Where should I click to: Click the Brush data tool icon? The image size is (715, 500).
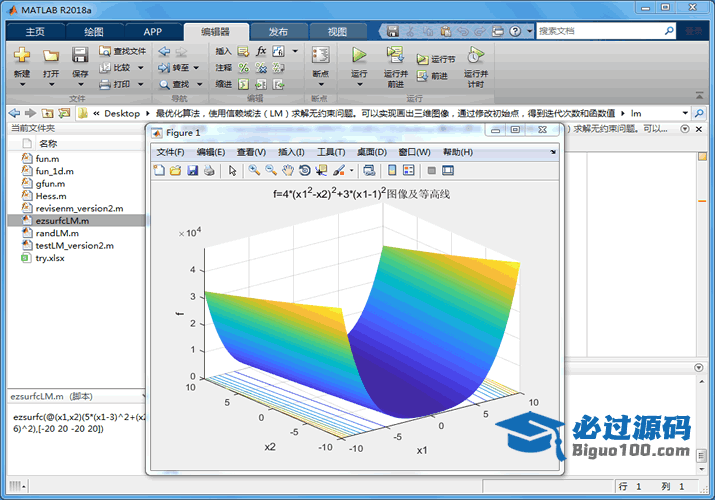pos(339,171)
